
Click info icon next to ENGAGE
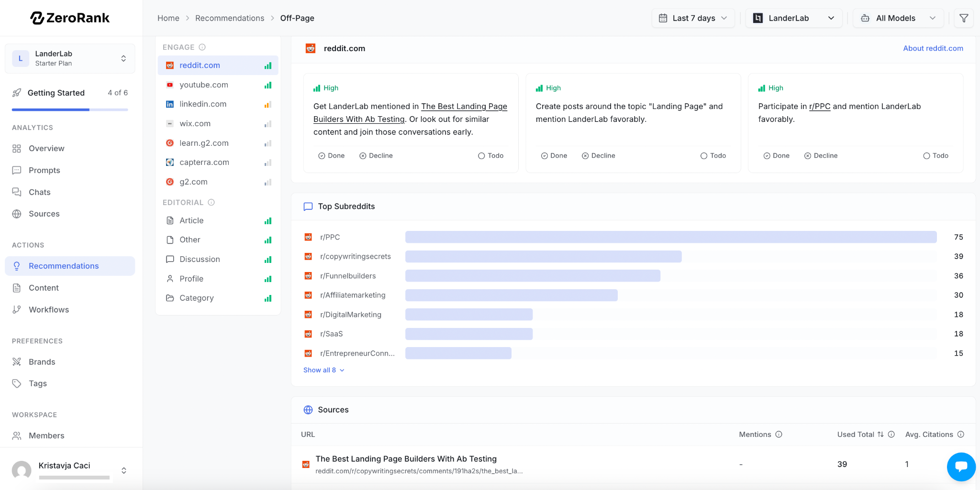coord(202,47)
